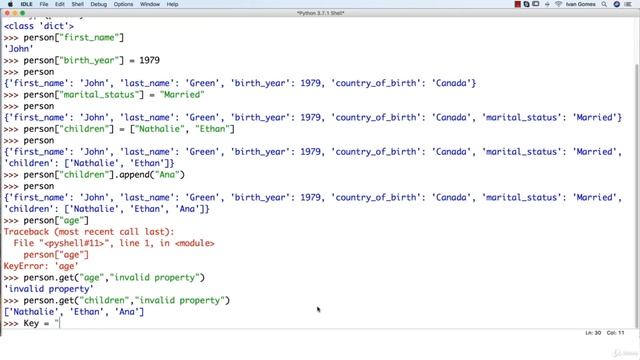Click the Python 3.7.1 Shell window title
The width and height of the screenshot is (640, 360).
[320, 13]
